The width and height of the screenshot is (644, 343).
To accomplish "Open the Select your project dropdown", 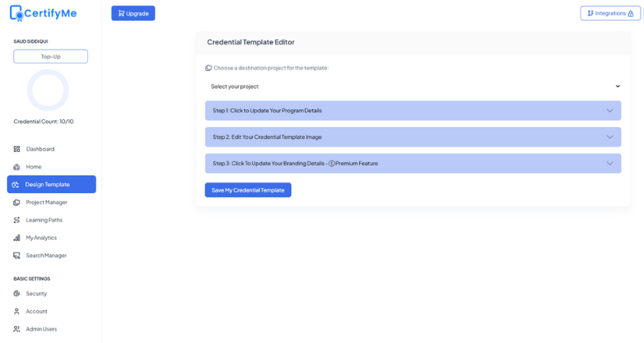I will coord(413,86).
